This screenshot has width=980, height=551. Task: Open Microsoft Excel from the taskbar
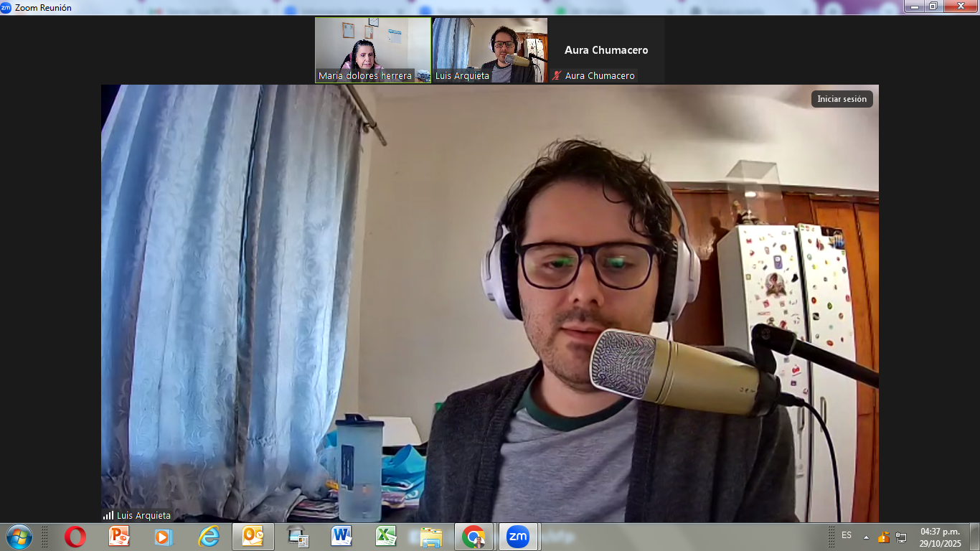coord(386,537)
